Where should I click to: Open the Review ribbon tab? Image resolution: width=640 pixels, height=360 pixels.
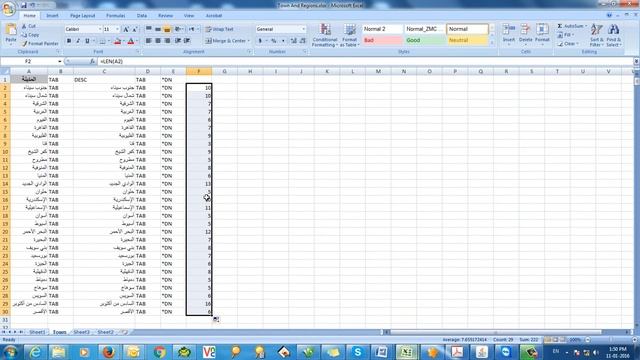[x=165, y=16]
